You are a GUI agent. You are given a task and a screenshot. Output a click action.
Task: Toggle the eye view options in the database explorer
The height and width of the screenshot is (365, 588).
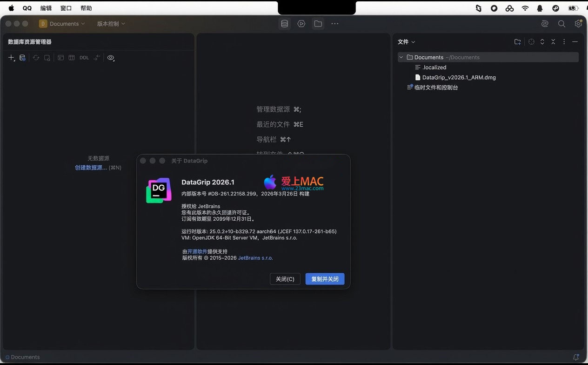click(x=111, y=58)
